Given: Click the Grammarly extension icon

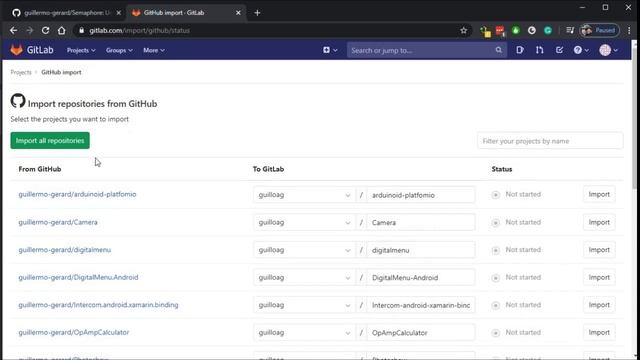Looking at the screenshot, I should click(x=548, y=30).
